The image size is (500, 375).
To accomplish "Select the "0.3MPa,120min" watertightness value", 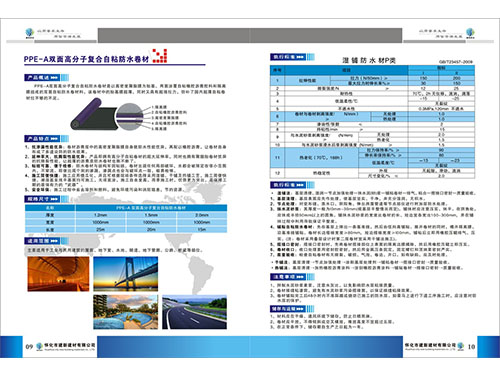I will coord(441,109).
